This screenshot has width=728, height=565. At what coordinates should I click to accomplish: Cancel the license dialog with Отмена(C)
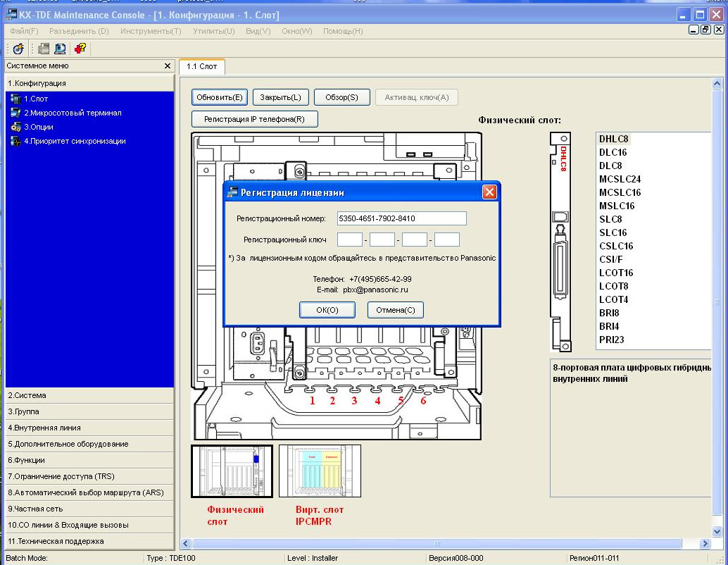pyautogui.click(x=396, y=310)
